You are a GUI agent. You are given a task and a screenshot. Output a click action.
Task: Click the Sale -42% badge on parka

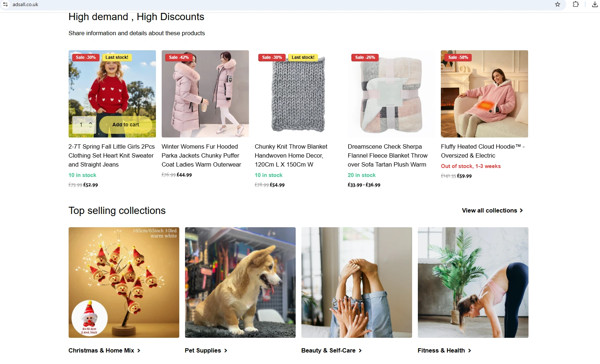(179, 57)
